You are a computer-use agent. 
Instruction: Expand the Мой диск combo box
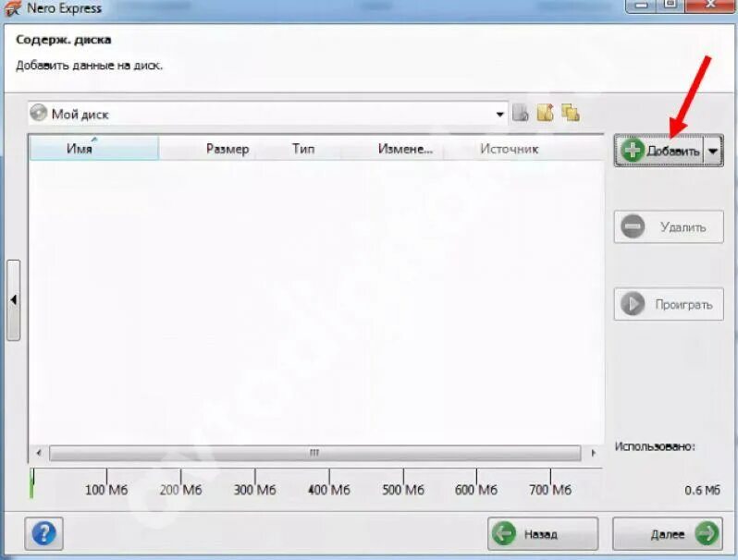coord(499,115)
